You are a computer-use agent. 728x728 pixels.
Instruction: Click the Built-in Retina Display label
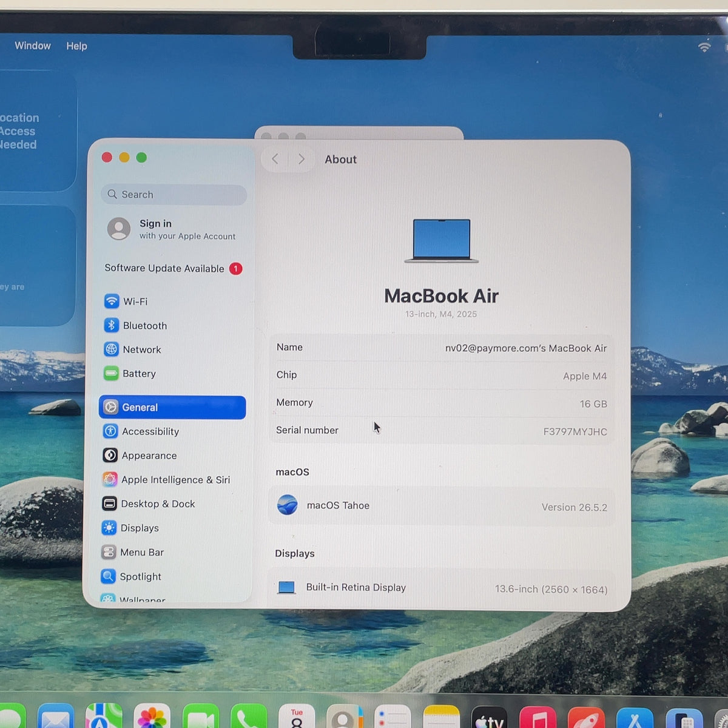pyautogui.click(x=356, y=587)
